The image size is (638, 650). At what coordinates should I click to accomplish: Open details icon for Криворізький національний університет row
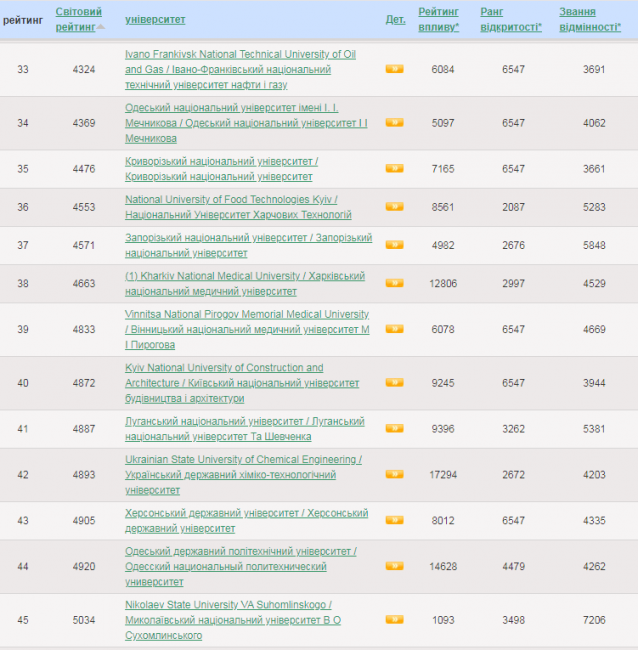[x=394, y=168]
